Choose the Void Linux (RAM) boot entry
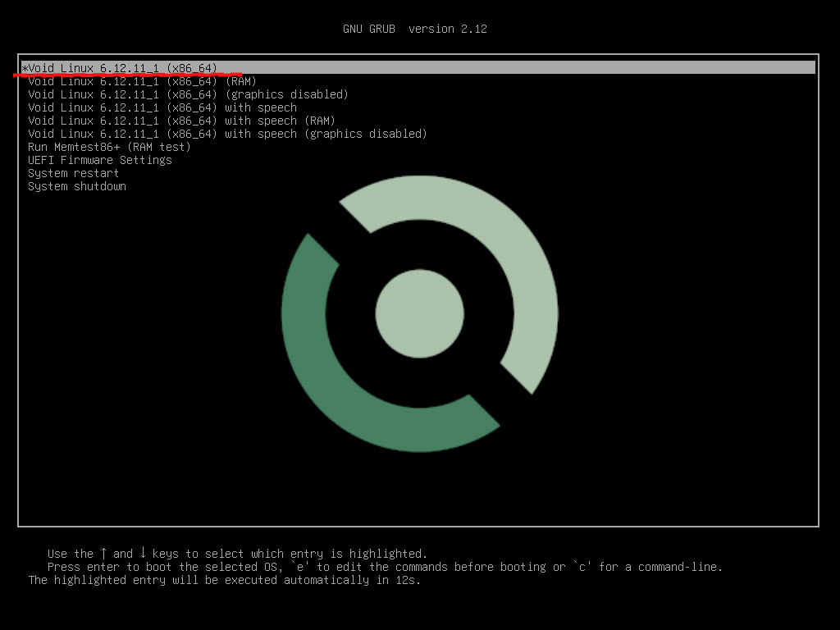Screen dimensions: 840x630 [x=142, y=81]
